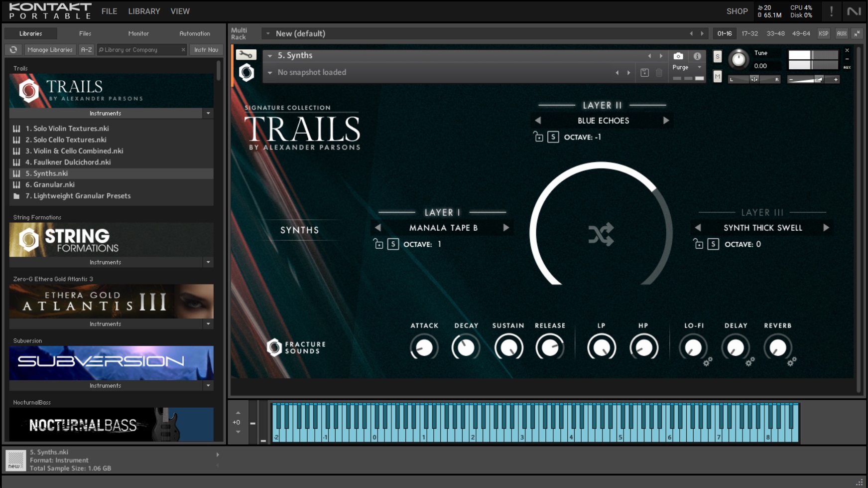This screenshot has width=868, height=488.
Task: Toggle the KSP multi script editor
Action: (x=824, y=34)
